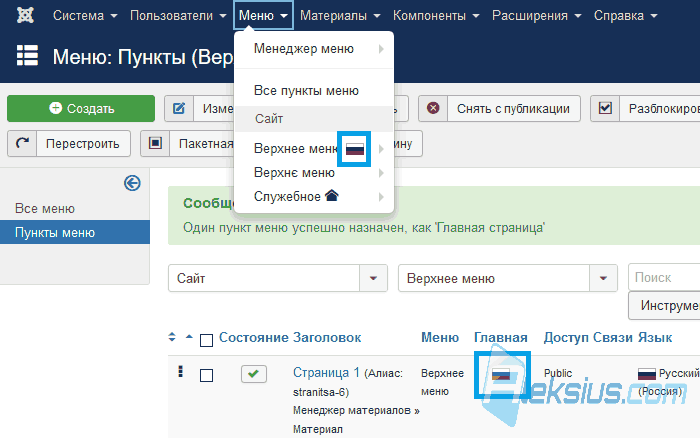Expand the Служебное submenu arrow
The width and height of the screenshot is (700, 438).
point(381,196)
